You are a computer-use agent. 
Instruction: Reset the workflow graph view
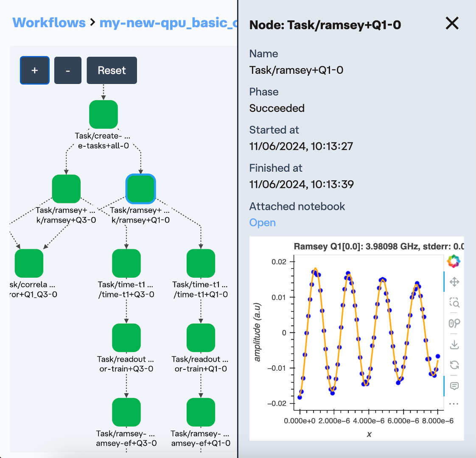112,70
